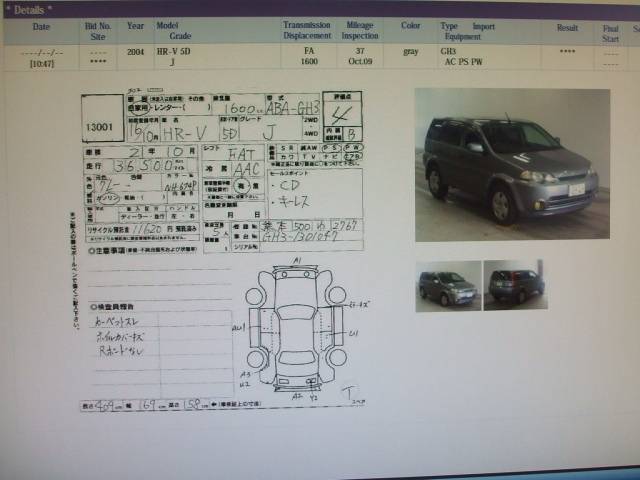This screenshot has width=640, height=480.
Task: Select the '[10:47]' time entry
Action: point(42,64)
